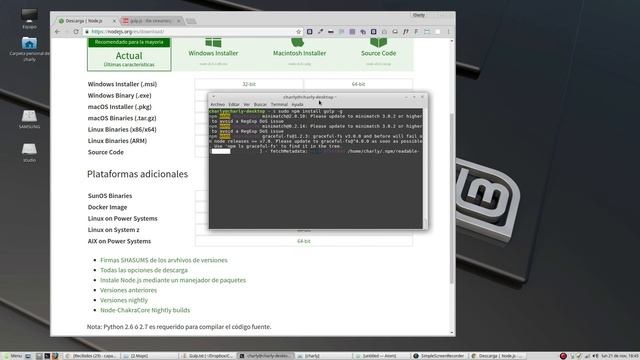Select the studio drive desktop icon
640x360 pixels.
[x=29, y=153]
